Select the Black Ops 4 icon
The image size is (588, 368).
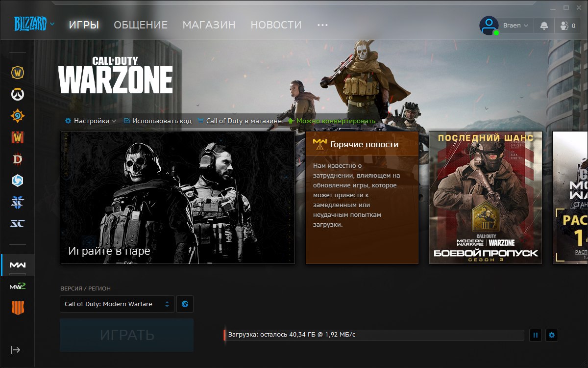click(x=18, y=308)
